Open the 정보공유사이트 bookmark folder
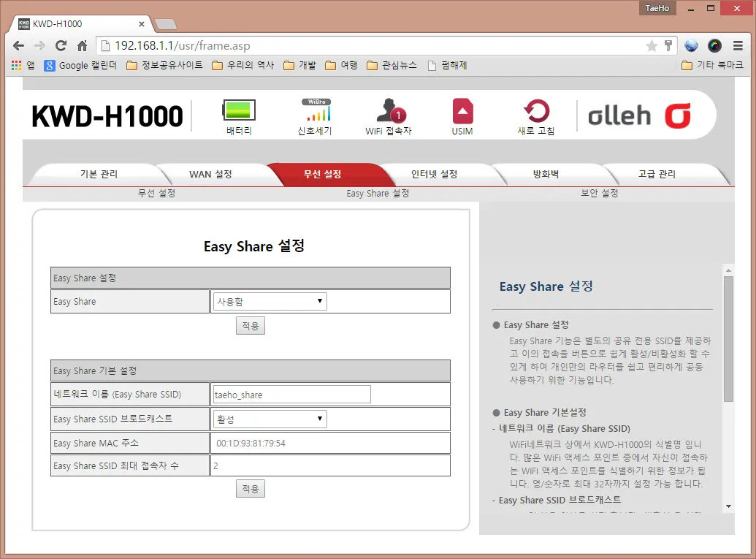Viewport: 756px width, 559px height. (164, 65)
